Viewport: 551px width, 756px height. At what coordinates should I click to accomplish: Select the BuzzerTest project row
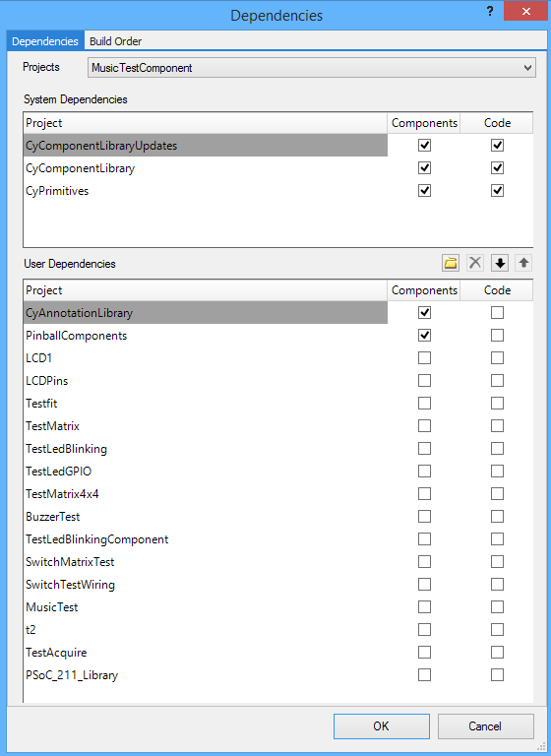pyautogui.click(x=206, y=517)
